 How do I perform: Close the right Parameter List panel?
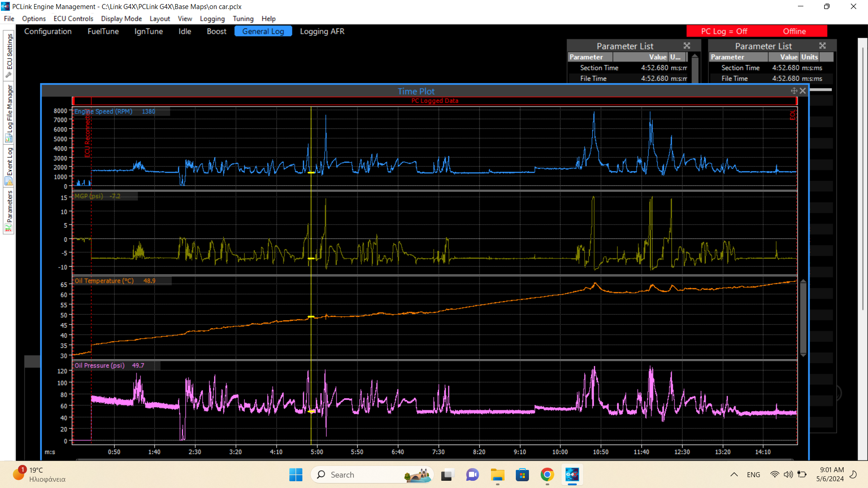(x=822, y=46)
